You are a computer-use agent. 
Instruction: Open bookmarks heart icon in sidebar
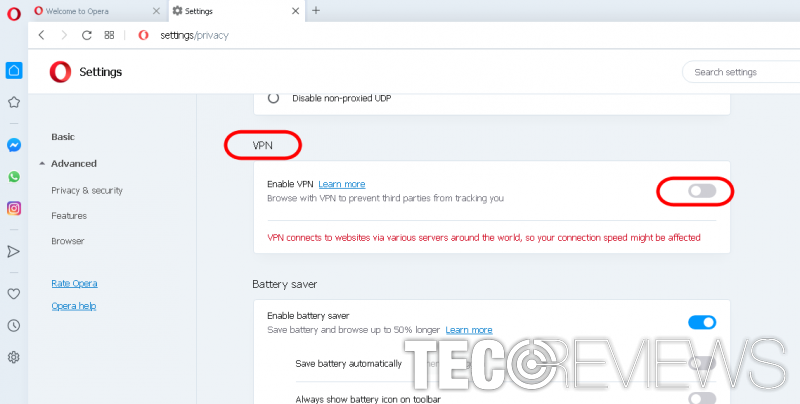[x=14, y=294]
